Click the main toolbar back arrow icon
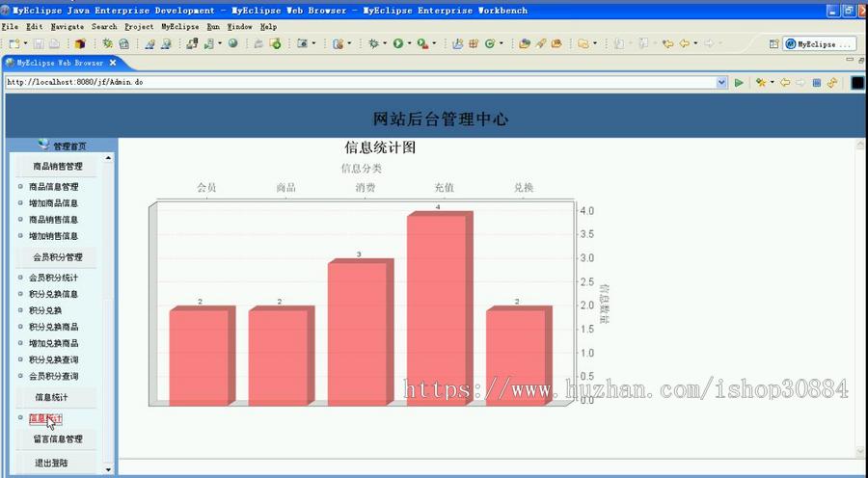This screenshot has width=868, height=478. pos(685,43)
